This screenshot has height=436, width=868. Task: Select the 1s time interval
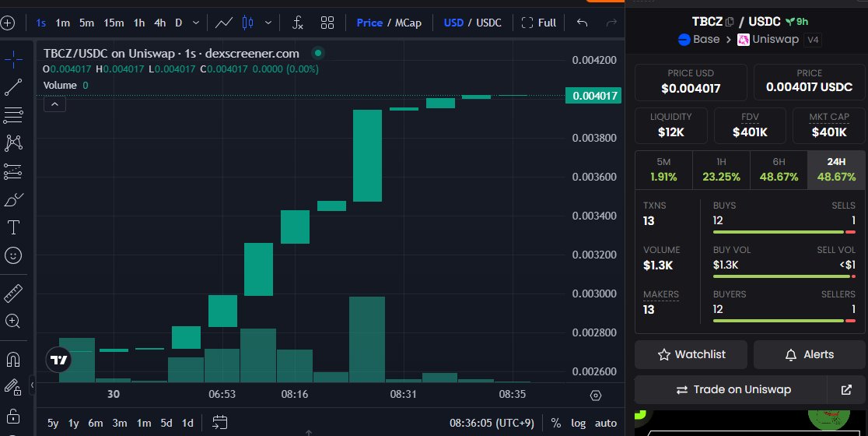pos(41,23)
